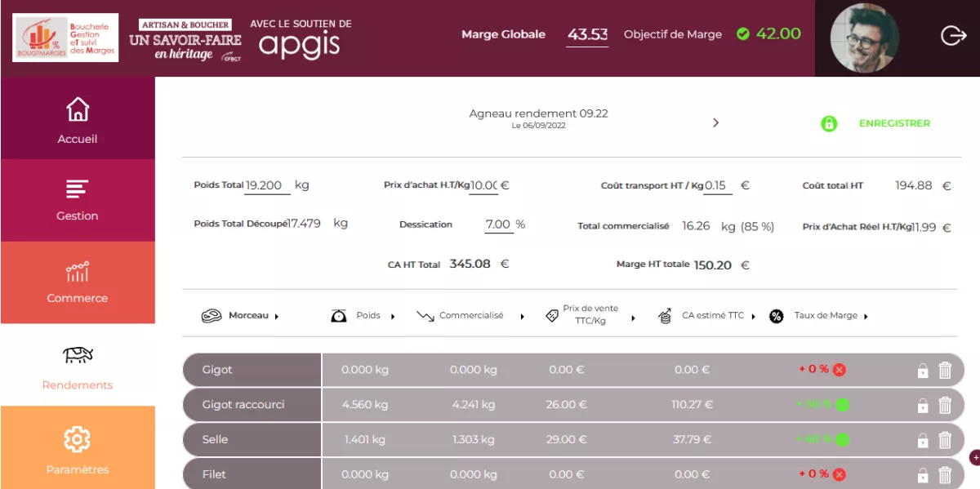Click the logout icon in header
980x489 pixels.
pos(953,36)
